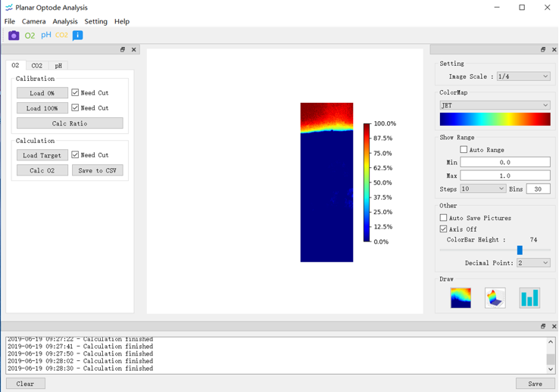This screenshot has width=559, height=392.
Task: Draw the 2D heatmap plot
Action: [461, 297]
